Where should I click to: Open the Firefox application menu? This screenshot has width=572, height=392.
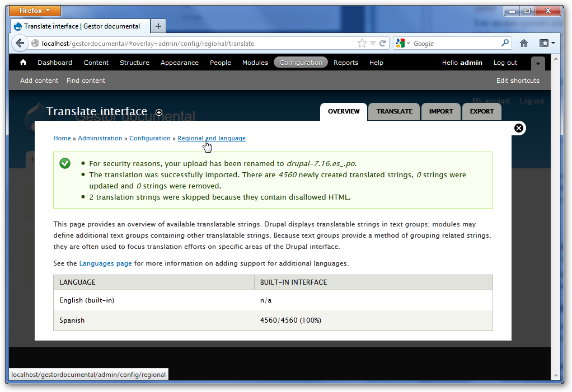35,10
